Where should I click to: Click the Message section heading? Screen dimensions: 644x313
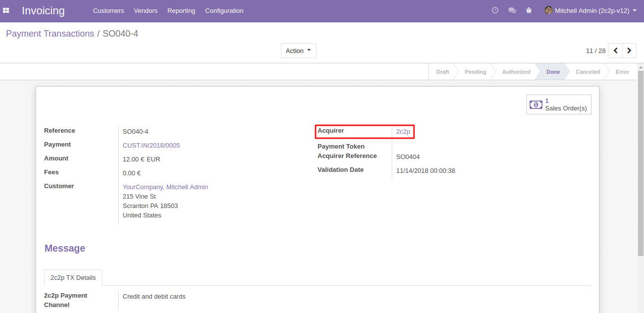(x=65, y=248)
